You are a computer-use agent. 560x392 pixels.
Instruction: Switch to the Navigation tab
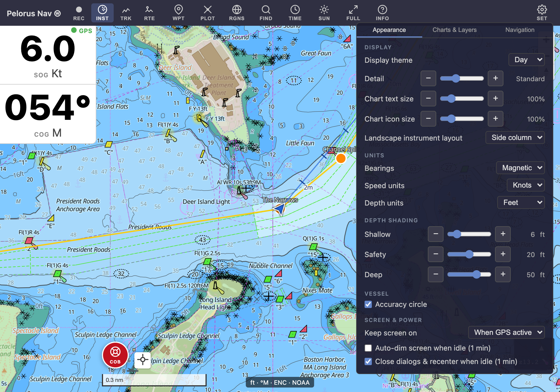coord(520,30)
